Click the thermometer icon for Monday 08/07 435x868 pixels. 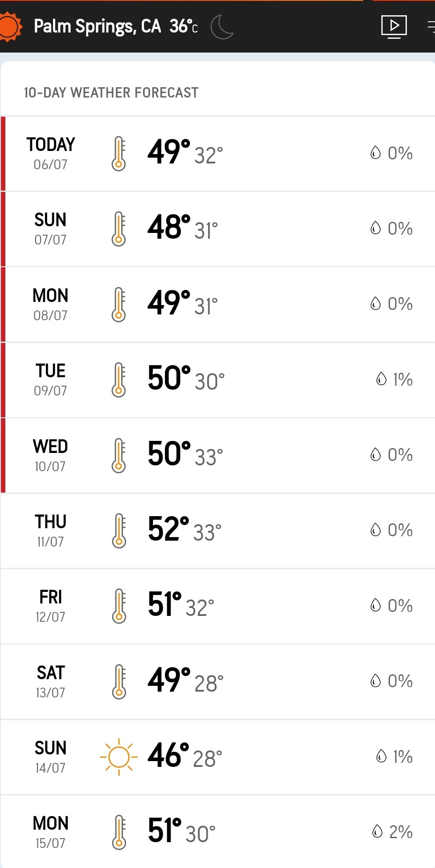[x=119, y=305]
